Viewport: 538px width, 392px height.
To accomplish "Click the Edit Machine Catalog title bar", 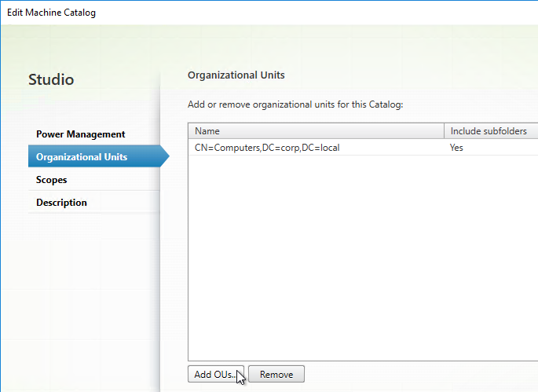I will pyautogui.click(x=269, y=13).
